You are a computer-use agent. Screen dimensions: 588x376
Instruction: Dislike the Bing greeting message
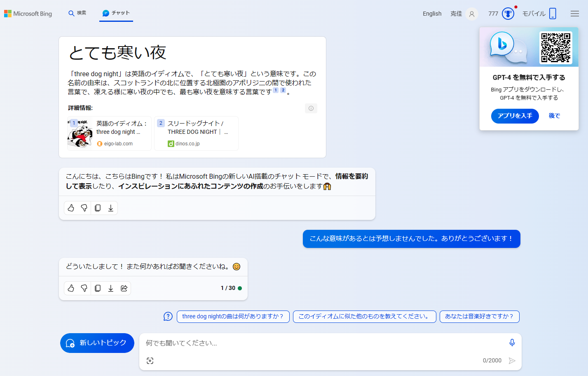[84, 208]
